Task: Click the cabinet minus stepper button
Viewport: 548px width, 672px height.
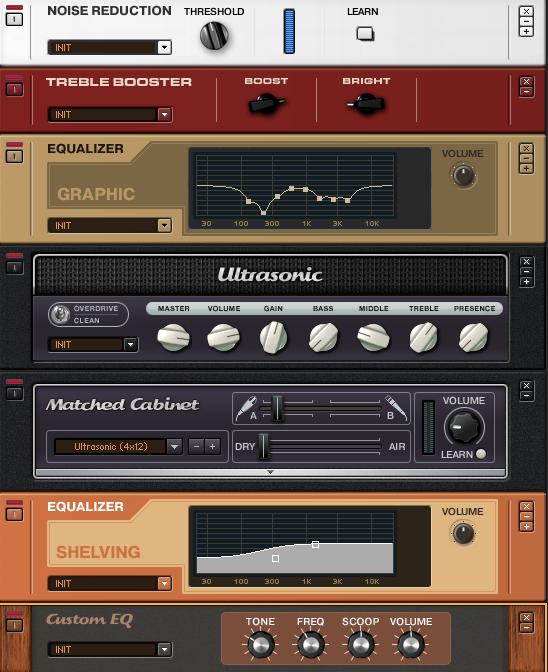Action: (x=196, y=447)
